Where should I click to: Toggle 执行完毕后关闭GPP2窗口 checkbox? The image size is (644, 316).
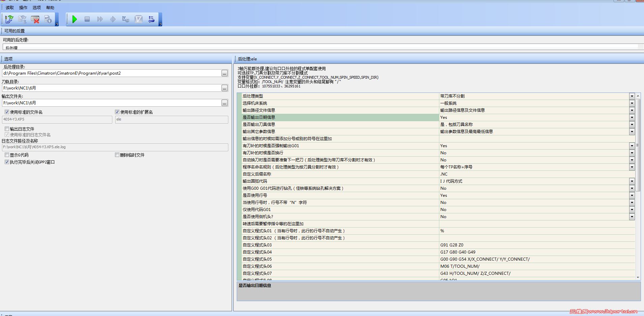[x=7, y=162]
